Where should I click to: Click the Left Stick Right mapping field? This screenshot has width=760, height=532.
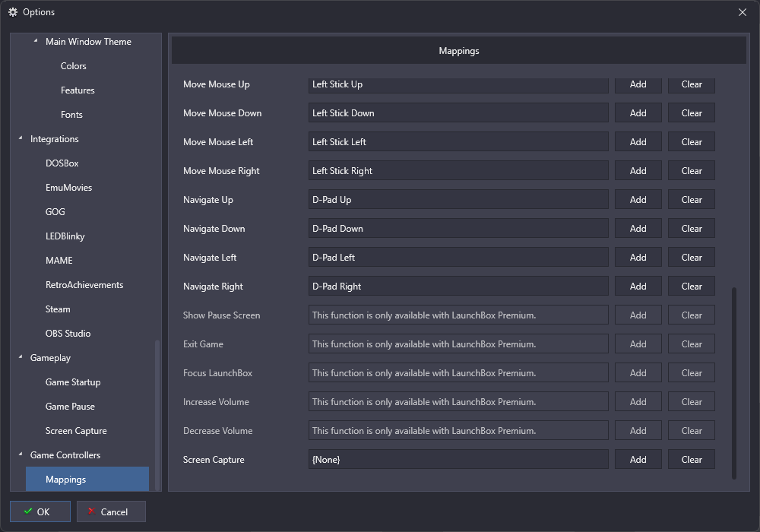click(458, 170)
